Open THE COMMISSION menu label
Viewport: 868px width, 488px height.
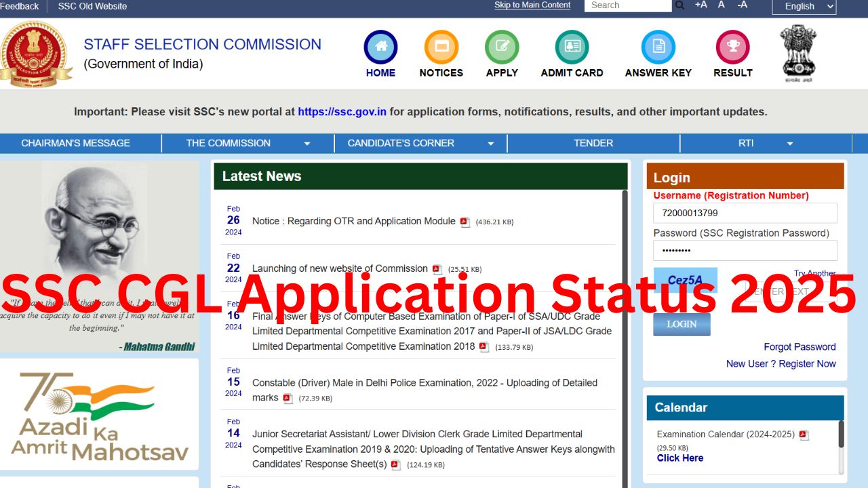click(228, 143)
